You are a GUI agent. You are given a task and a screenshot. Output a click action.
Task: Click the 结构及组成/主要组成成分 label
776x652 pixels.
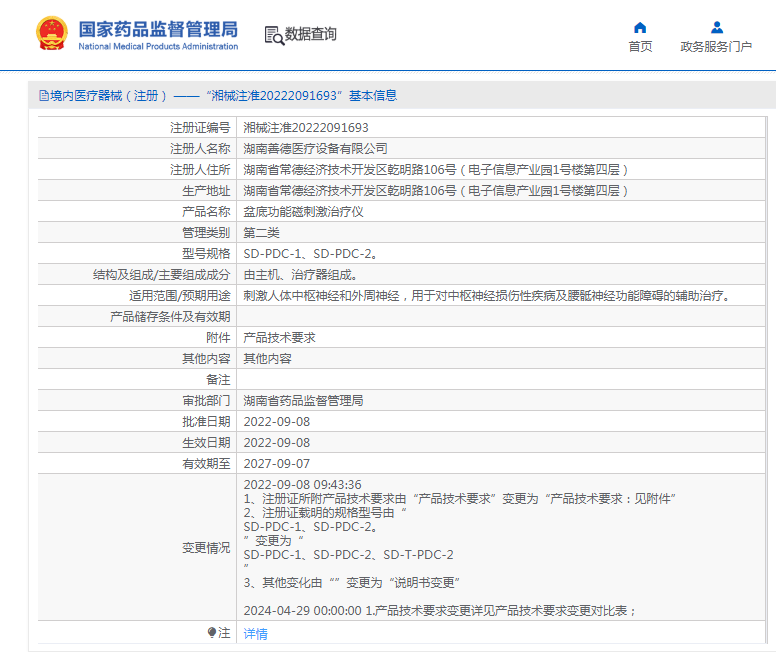[161, 275]
